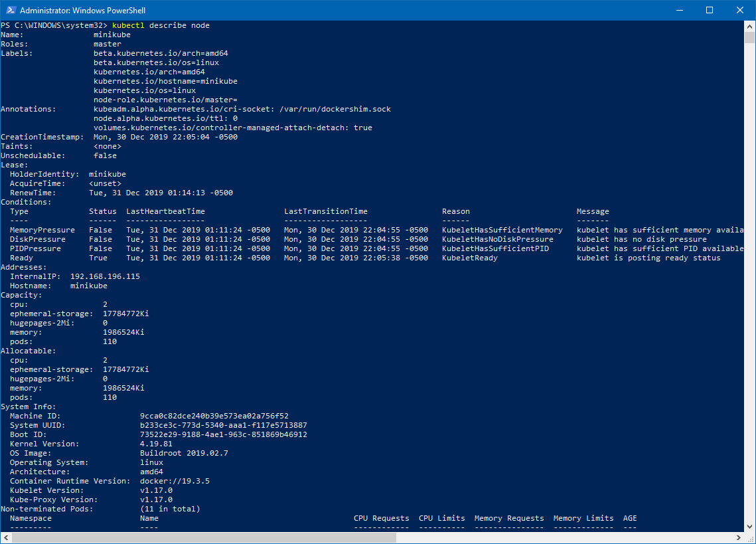Screen dimensions: 756x544
Task: Close the Administrator PowerShell window
Action: click(740, 11)
